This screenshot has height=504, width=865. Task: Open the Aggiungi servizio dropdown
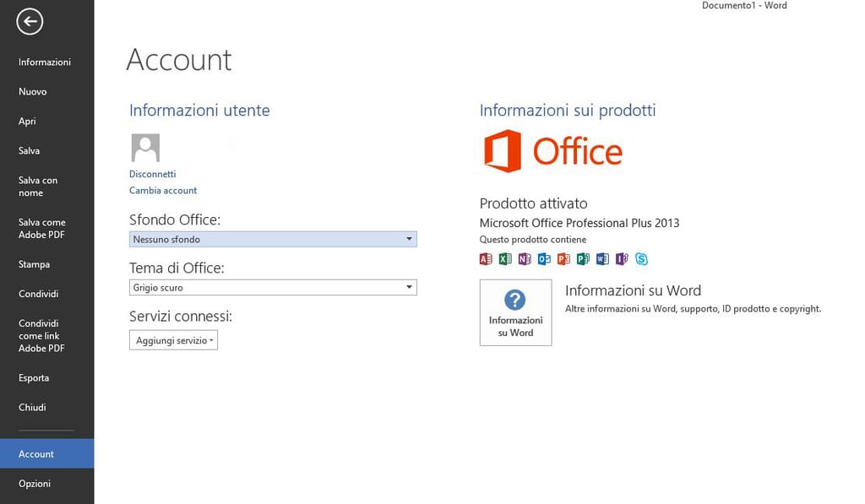173,339
